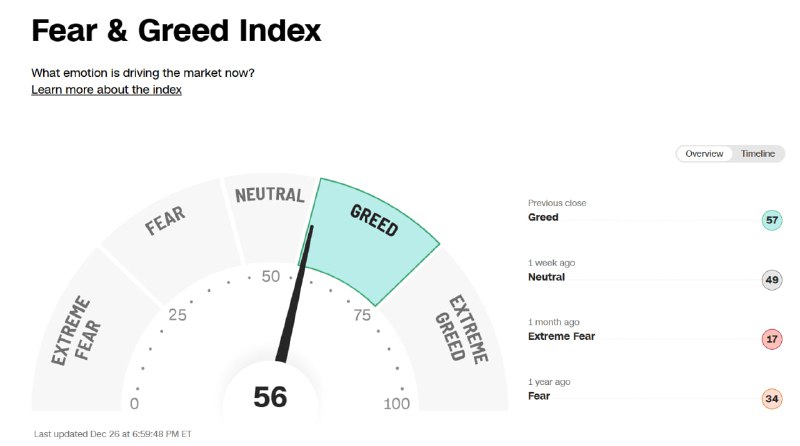Click the 1 year ago Fear label
Image resolution: width=800 pixels, height=446 pixels.
(539, 396)
